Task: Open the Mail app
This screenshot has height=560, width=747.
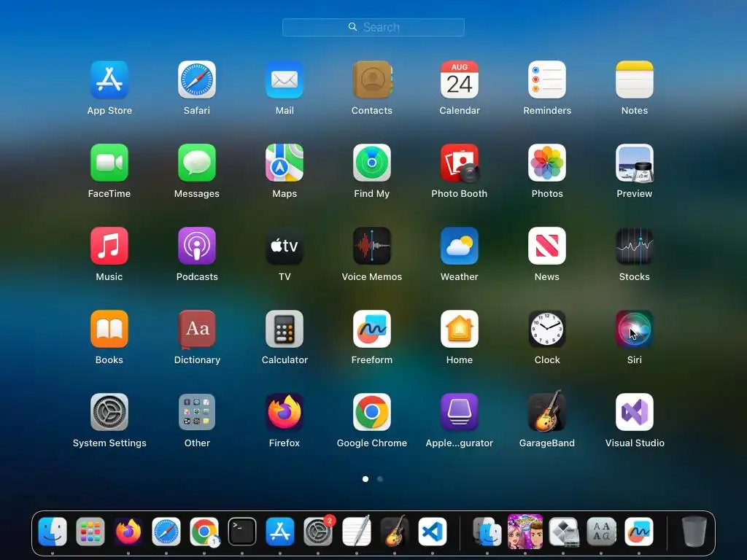Action: [x=285, y=79]
